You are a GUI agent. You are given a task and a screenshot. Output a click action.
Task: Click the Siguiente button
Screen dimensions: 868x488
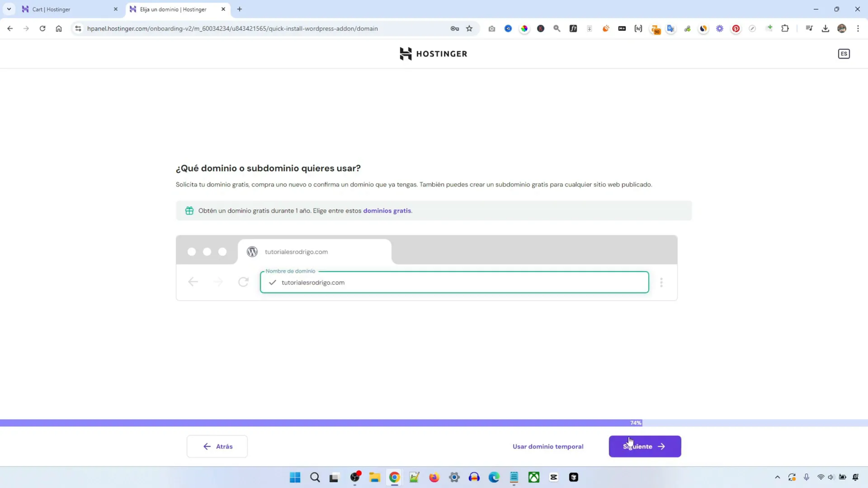(644, 446)
